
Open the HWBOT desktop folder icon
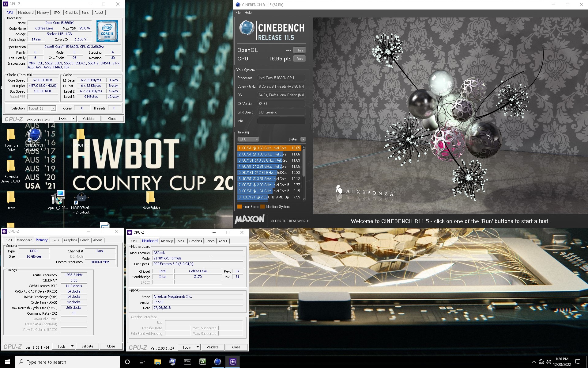tap(81, 138)
